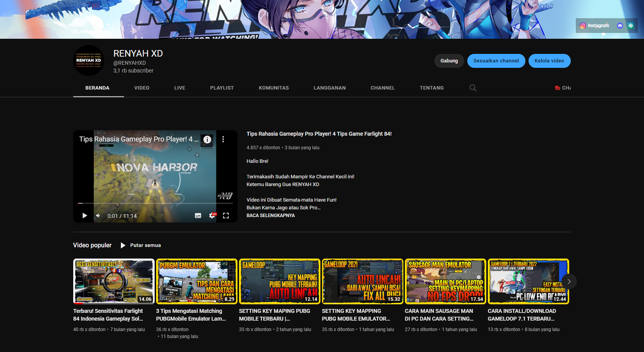This screenshot has width=644, height=352.
Task: Open the LANGGANAN tab
Action: click(x=330, y=88)
